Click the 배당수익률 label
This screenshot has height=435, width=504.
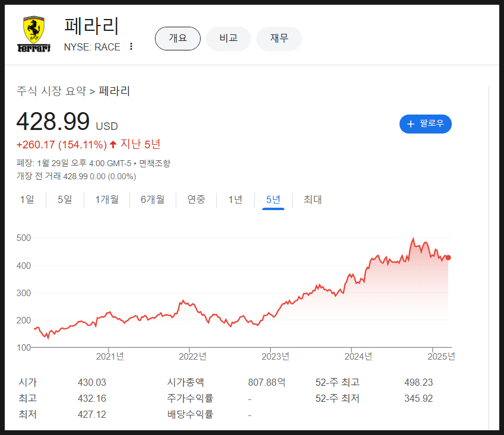[191, 414]
